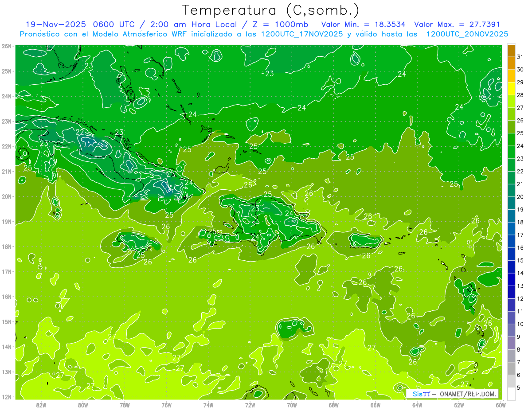532x411 pixels.
Task: Click the 'Sisπ' logo text
Action: pyautogui.click(x=421, y=394)
